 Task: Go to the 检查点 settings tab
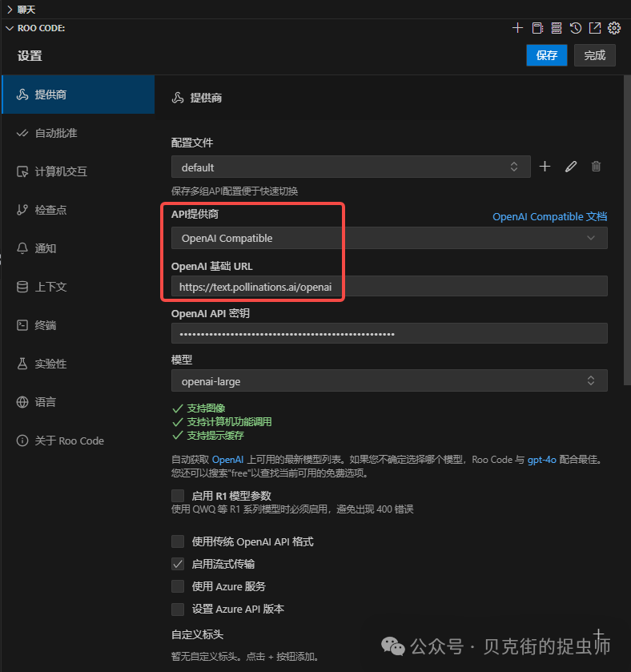[78, 210]
